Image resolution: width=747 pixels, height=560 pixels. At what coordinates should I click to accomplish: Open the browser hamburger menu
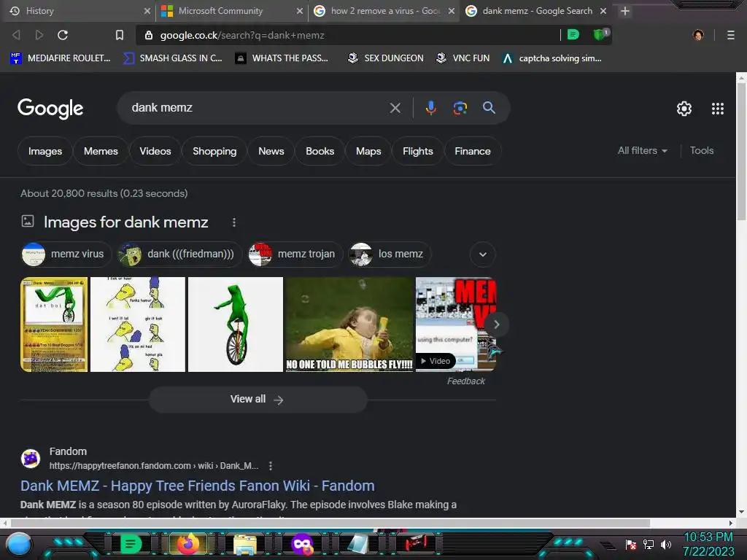731,35
